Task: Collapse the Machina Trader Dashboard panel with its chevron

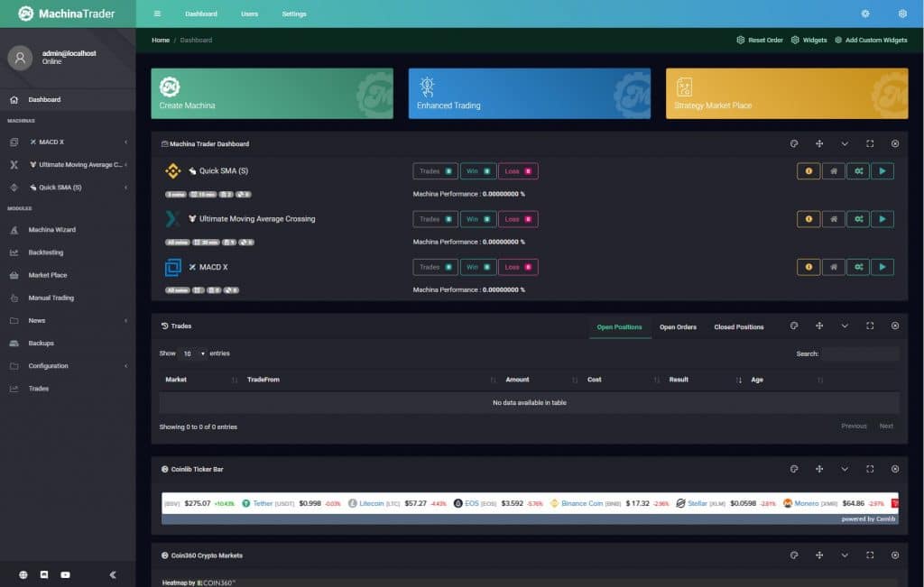Action: tap(845, 143)
